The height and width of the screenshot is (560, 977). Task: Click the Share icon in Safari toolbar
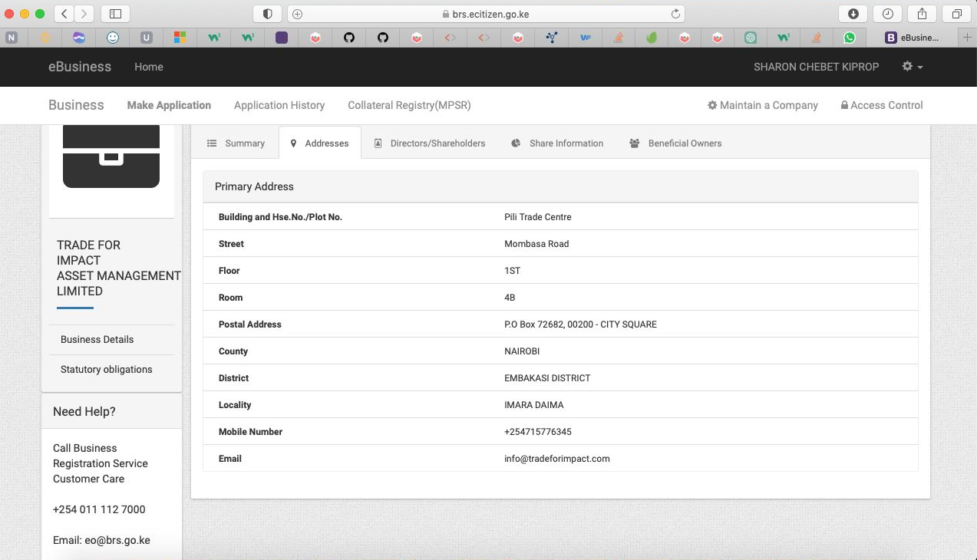(x=922, y=14)
